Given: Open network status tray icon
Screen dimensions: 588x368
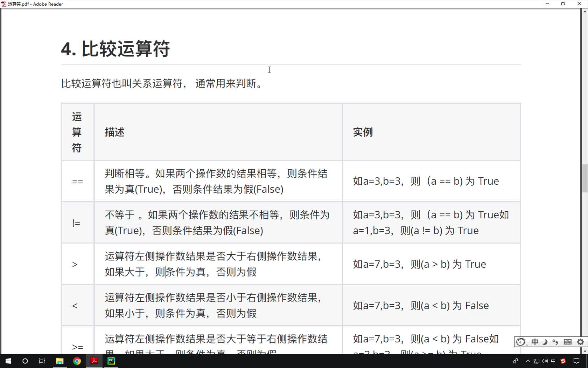Looking at the screenshot, I should 537,361.
